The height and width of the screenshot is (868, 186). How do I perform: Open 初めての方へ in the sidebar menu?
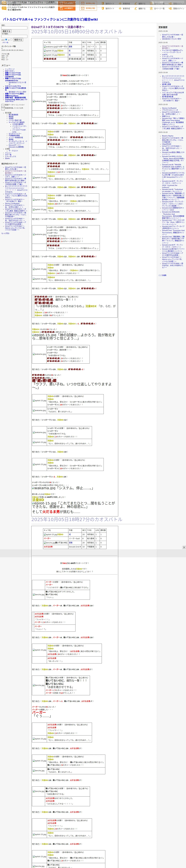(10, 71)
